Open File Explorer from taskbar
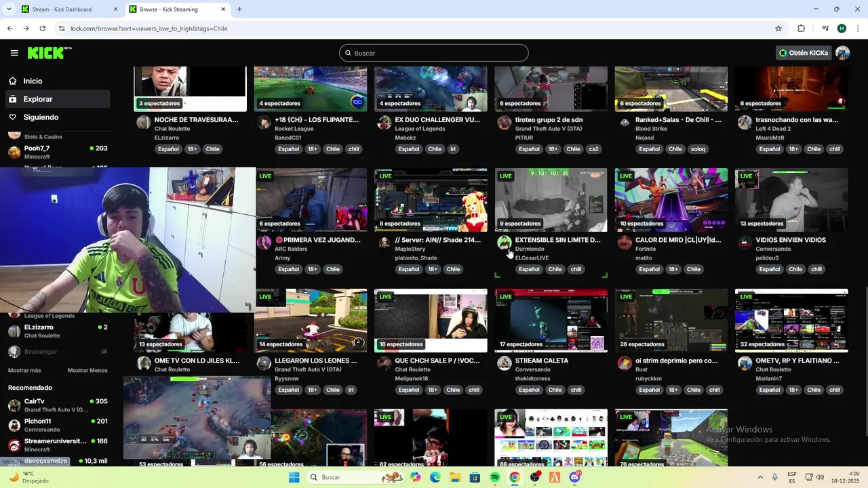 pos(455,477)
